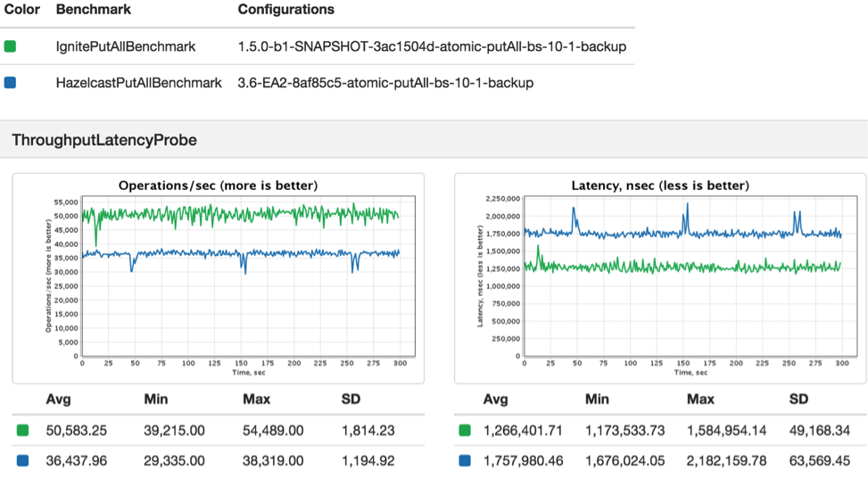Screen dimensions: 868x478
Task: Click Min header in latency table
Action: coord(598,400)
